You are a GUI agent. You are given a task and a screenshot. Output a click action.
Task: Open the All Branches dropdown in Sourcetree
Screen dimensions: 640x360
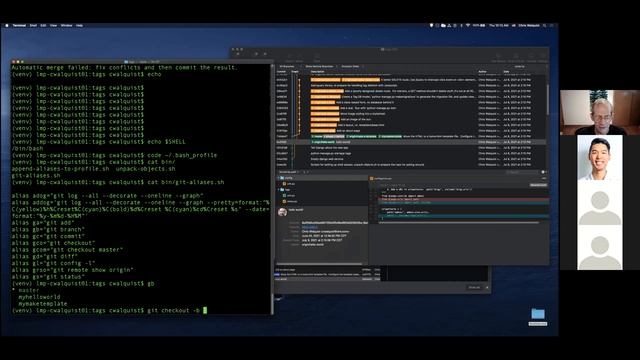[288, 66]
